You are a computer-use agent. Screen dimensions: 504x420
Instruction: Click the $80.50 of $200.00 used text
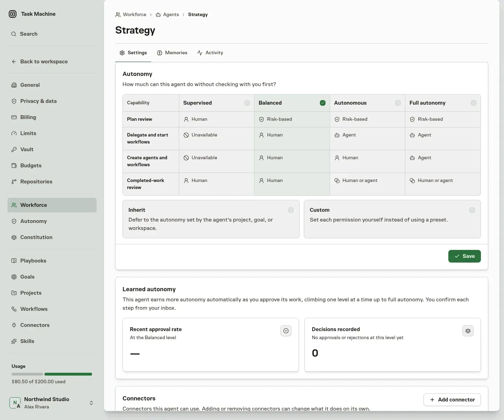[38, 382]
